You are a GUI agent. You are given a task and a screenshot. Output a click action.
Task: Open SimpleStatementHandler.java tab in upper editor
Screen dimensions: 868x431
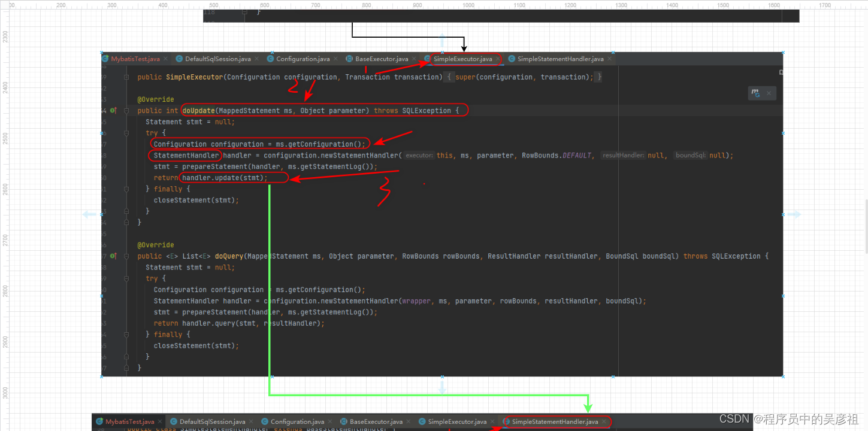(x=561, y=59)
